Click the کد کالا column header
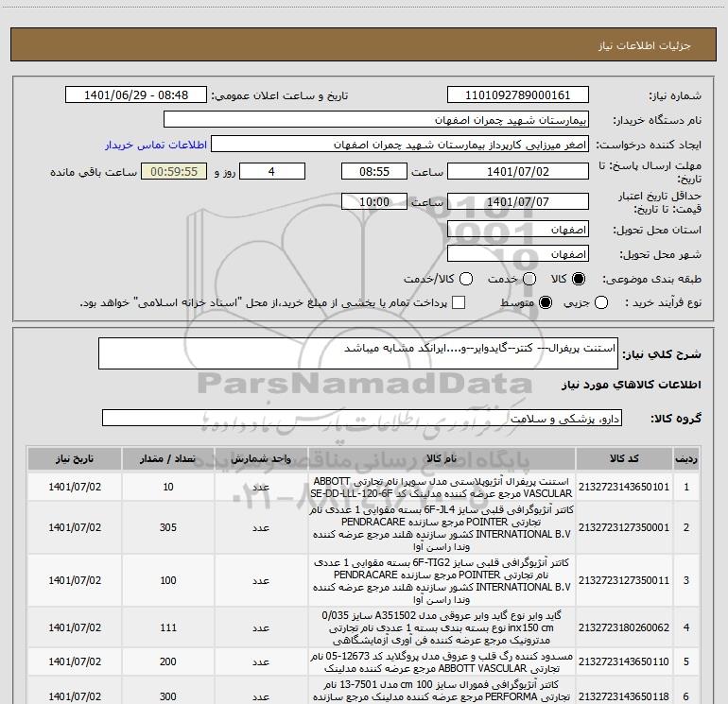 click(624, 459)
